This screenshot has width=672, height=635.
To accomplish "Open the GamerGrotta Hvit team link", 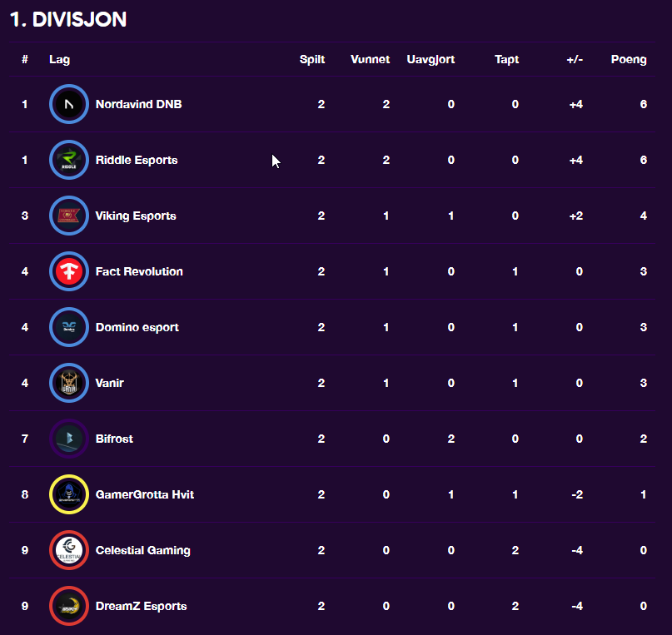I will pos(144,494).
